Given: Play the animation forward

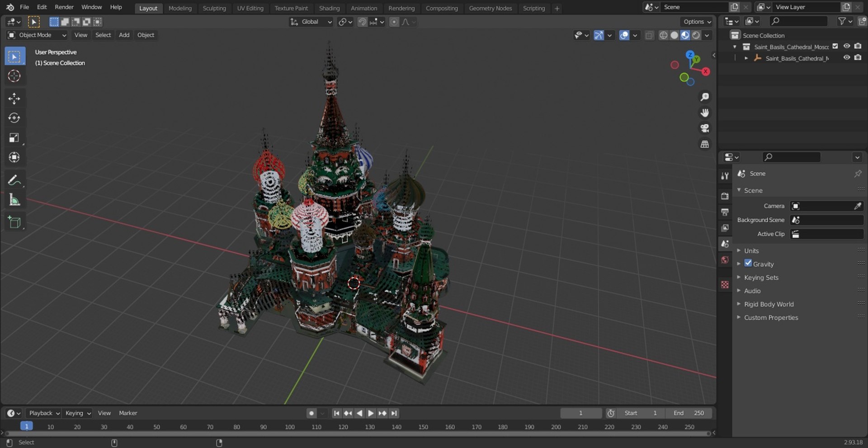Looking at the screenshot, I should tap(371, 413).
